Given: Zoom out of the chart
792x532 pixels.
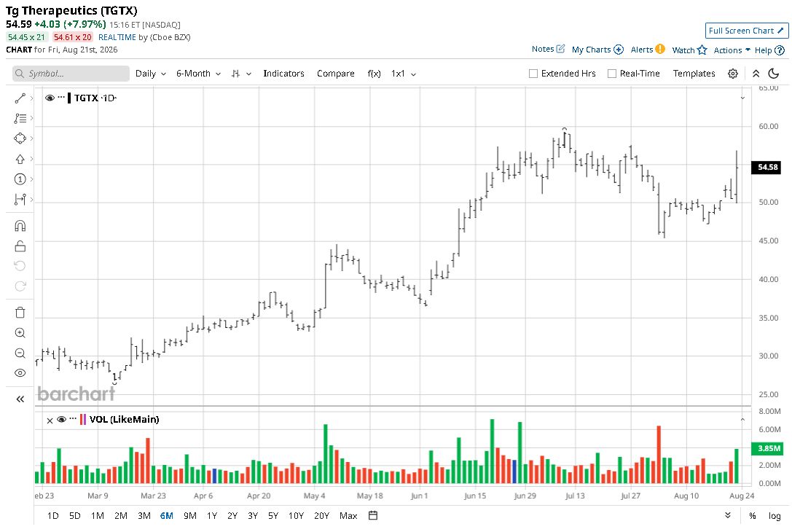Looking at the screenshot, I should point(20,353).
